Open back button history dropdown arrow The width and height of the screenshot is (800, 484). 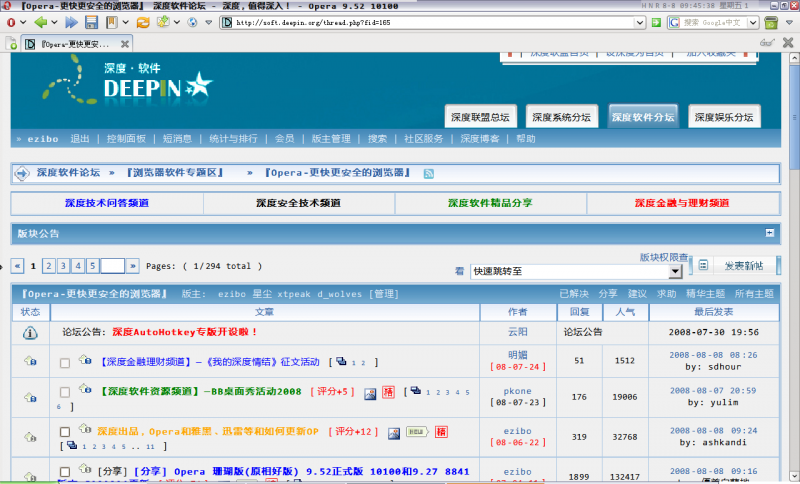pos(54,22)
